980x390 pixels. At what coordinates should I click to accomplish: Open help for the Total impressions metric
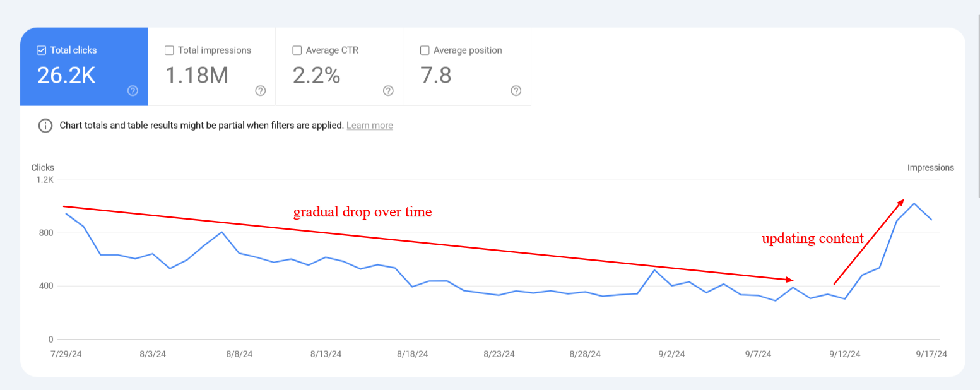click(x=261, y=91)
